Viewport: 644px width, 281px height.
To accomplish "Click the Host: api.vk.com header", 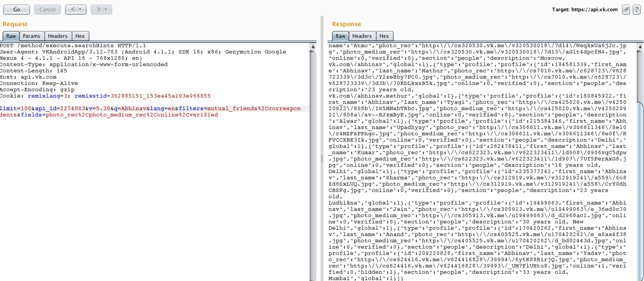I will (x=28, y=77).
